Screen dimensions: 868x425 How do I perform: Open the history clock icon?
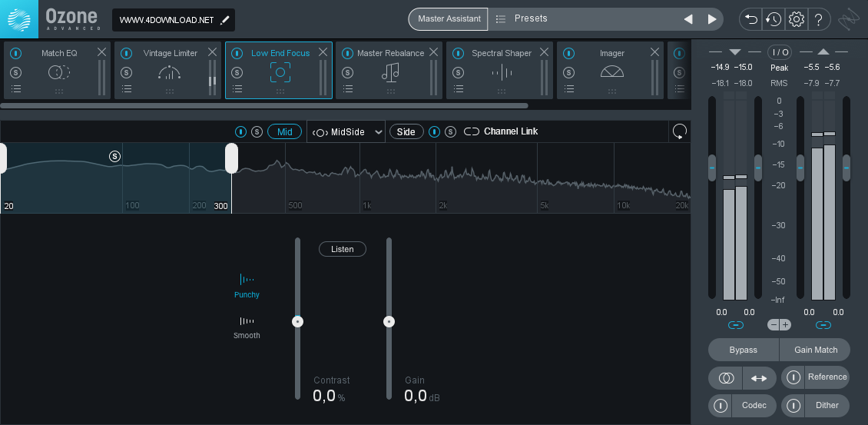click(774, 19)
